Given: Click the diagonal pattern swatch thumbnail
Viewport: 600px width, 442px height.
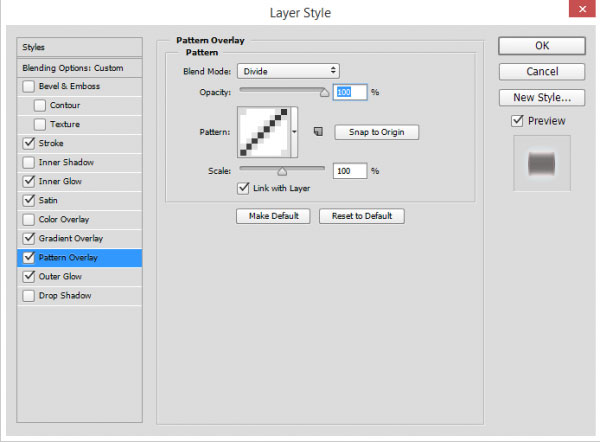Looking at the screenshot, I should coord(264,132).
